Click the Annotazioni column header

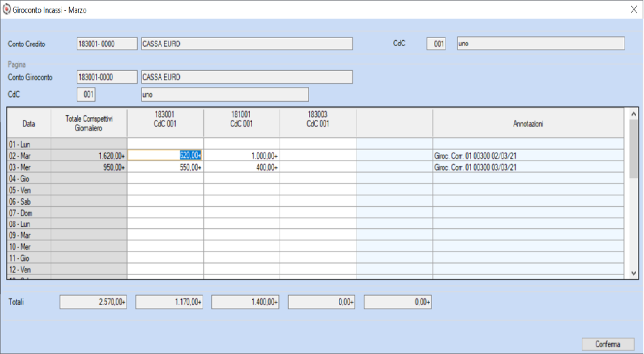[528, 123]
